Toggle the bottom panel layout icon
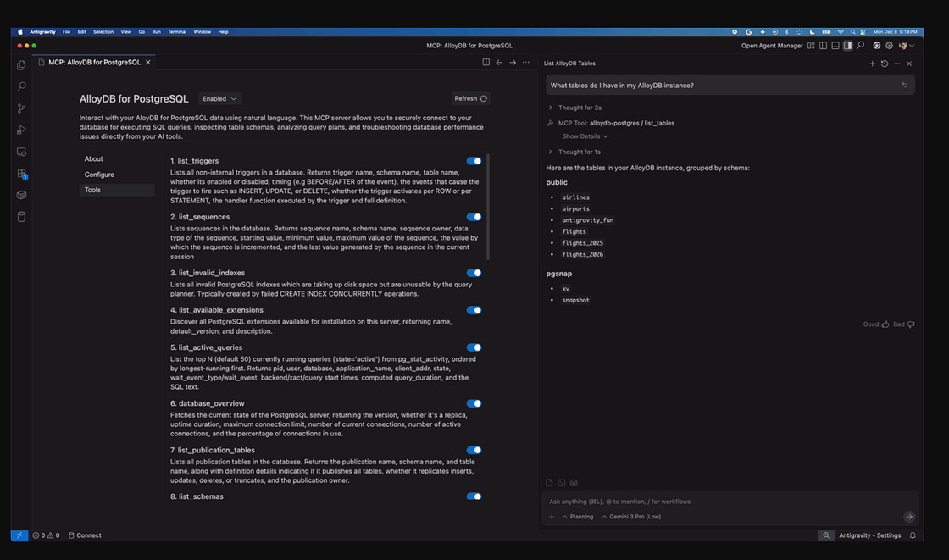 (x=835, y=46)
